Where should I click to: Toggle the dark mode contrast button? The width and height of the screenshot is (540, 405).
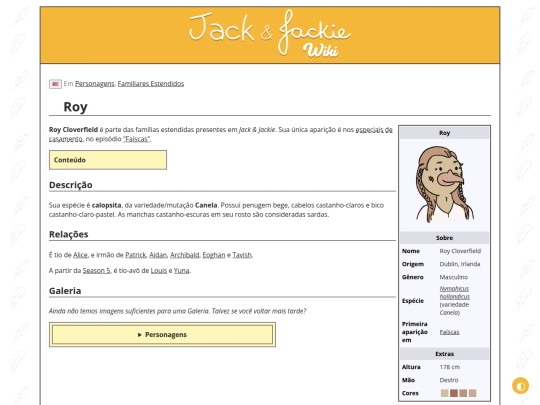pos(520,386)
